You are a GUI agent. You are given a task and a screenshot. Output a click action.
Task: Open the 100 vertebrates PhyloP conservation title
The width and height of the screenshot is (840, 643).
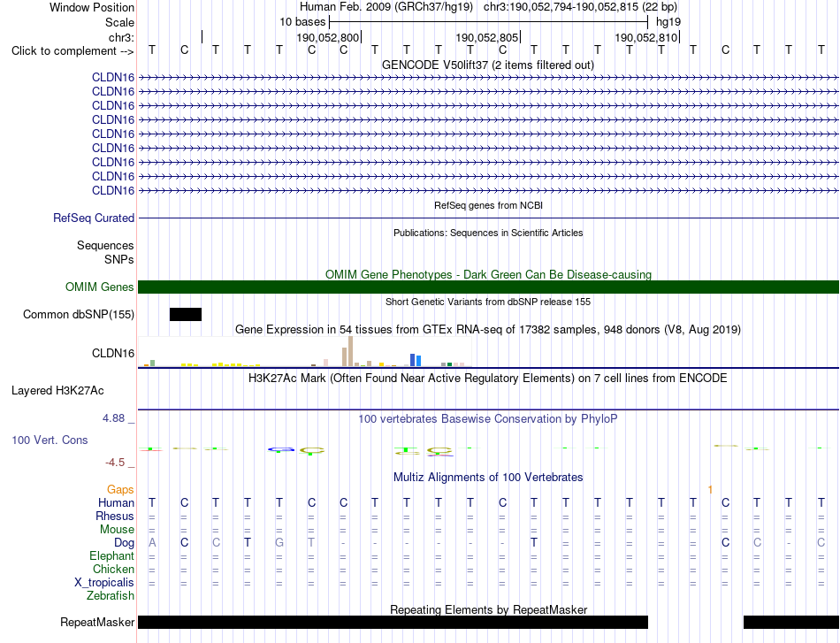click(x=487, y=419)
